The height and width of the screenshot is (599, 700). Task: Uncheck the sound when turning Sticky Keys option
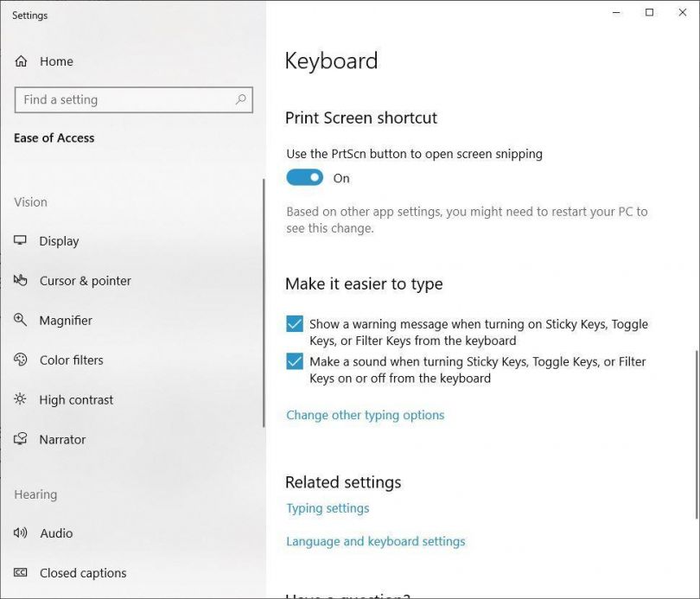295,362
